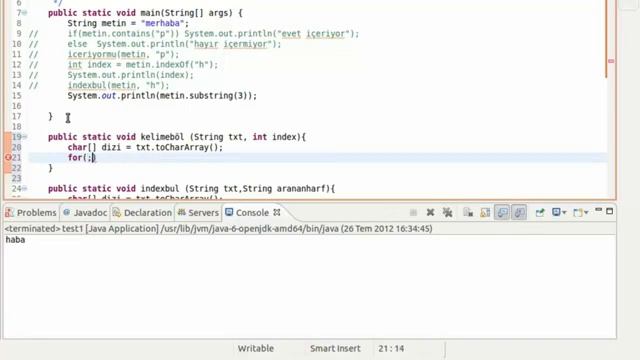
Task: Toggle show console on standard error change
Action: pyautogui.click(x=519, y=212)
